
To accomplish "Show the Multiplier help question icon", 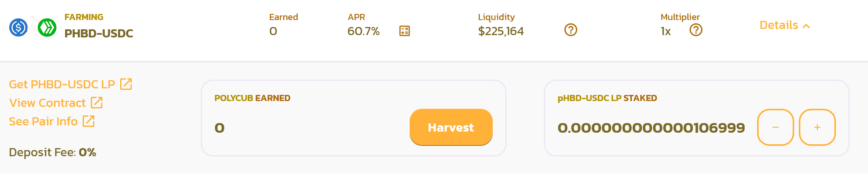I will click(x=696, y=30).
